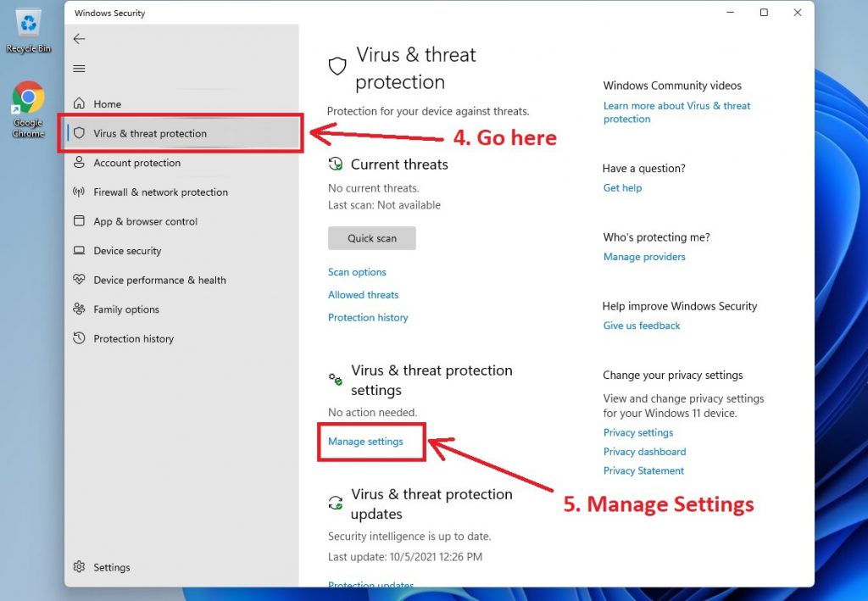Open Google Chrome desktop shortcut
The width and height of the screenshot is (868, 601).
click(28, 109)
